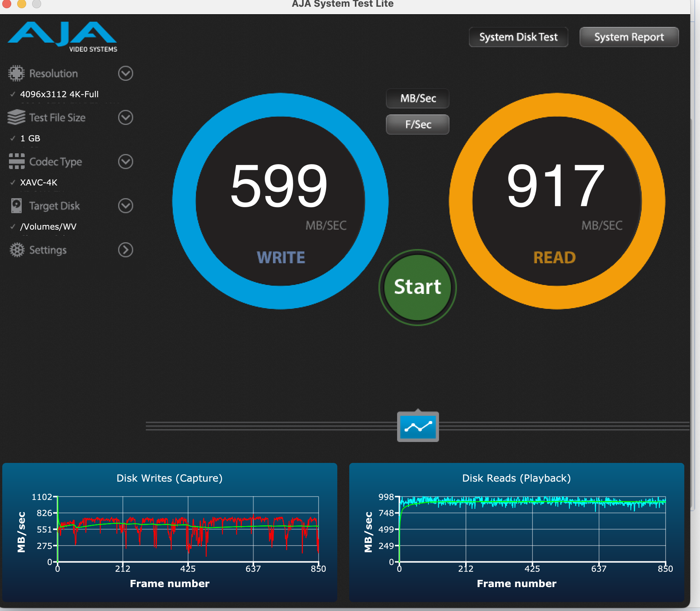
Task: Click the 599 write speed value
Action: (279, 186)
